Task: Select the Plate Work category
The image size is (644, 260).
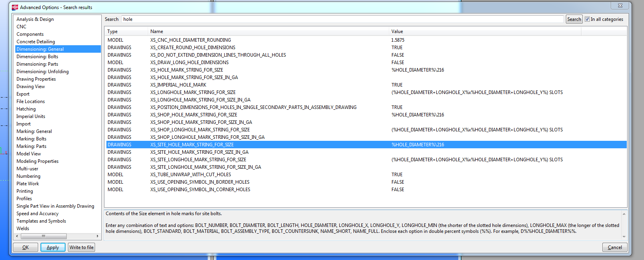Action: pos(28,184)
